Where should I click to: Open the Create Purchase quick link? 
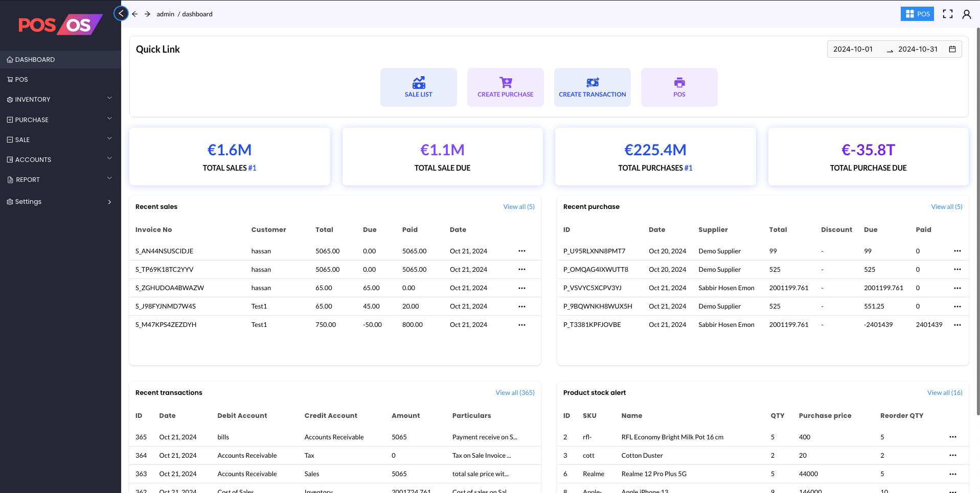[505, 87]
